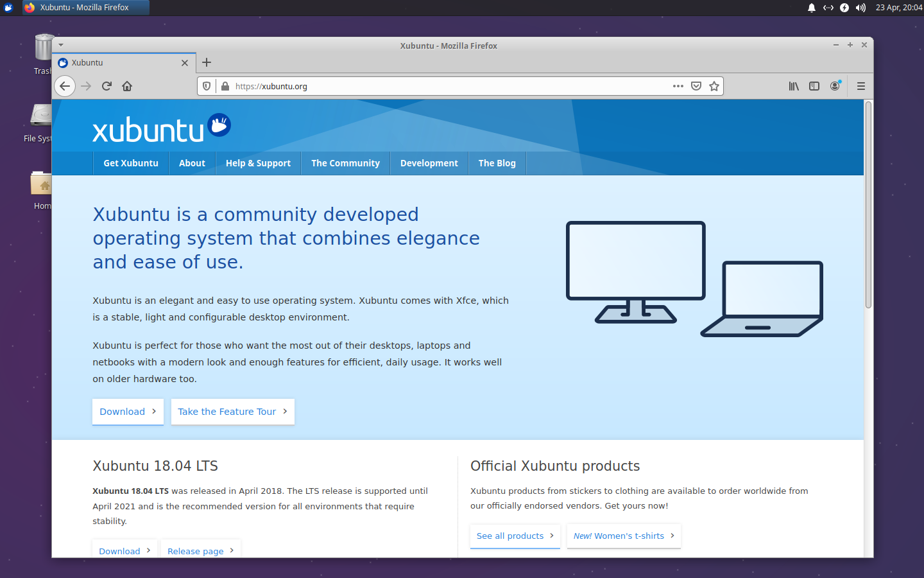Click the Xubuntu logo on the website
The width and height of the screenshot is (924, 578).
pos(162,128)
